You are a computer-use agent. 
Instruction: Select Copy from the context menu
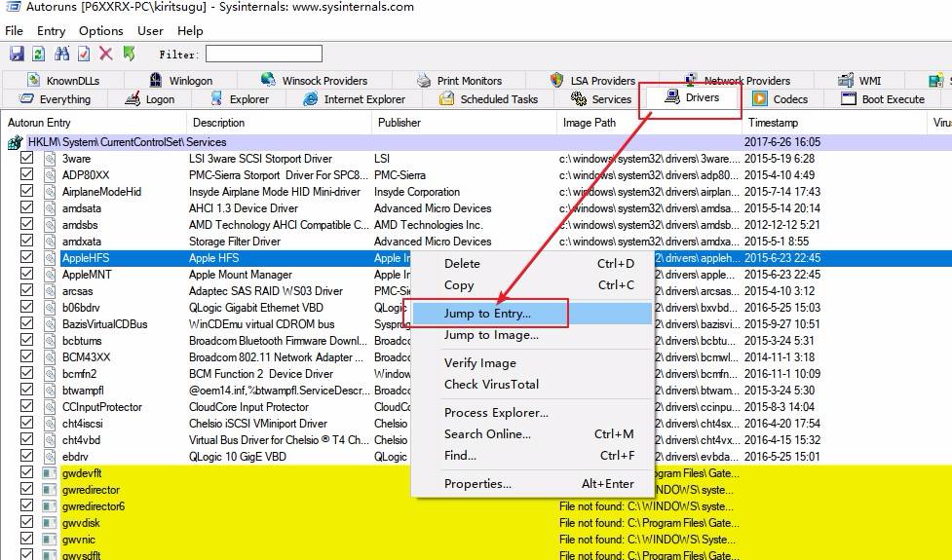(532, 284)
